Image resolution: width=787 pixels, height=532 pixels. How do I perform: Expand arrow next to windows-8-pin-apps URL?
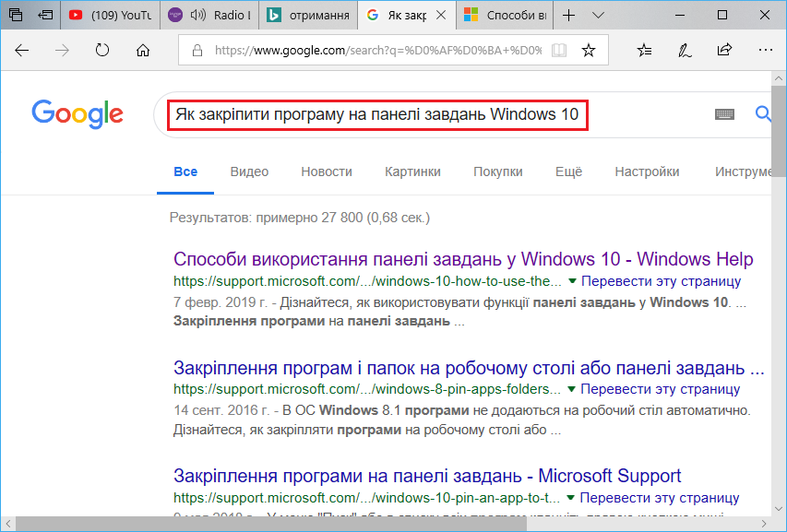tap(571, 389)
